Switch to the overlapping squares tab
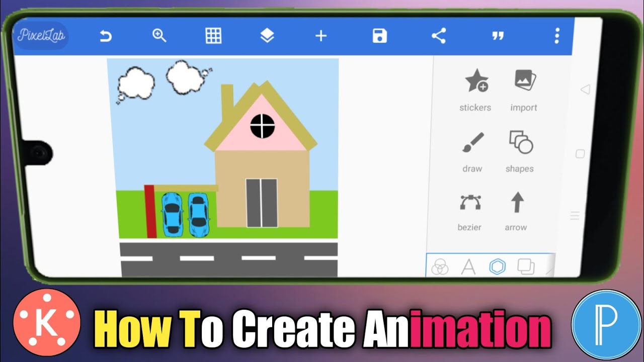 tap(526, 266)
